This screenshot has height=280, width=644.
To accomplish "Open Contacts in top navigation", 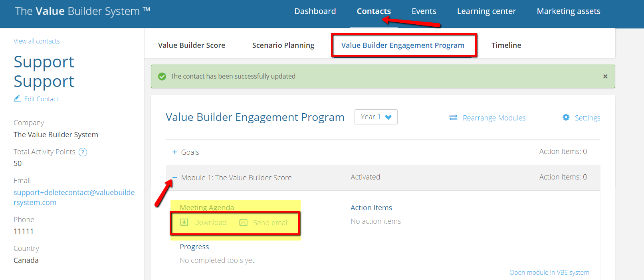I will coord(374,11).
